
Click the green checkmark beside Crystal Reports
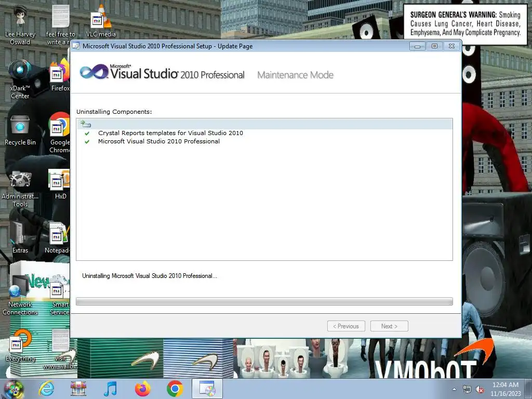(x=87, y=134)
